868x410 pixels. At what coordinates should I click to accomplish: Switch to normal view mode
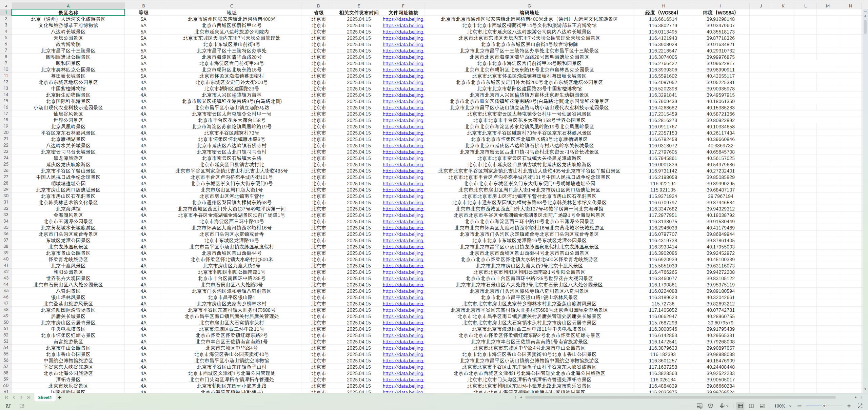[x=740, y=406]
